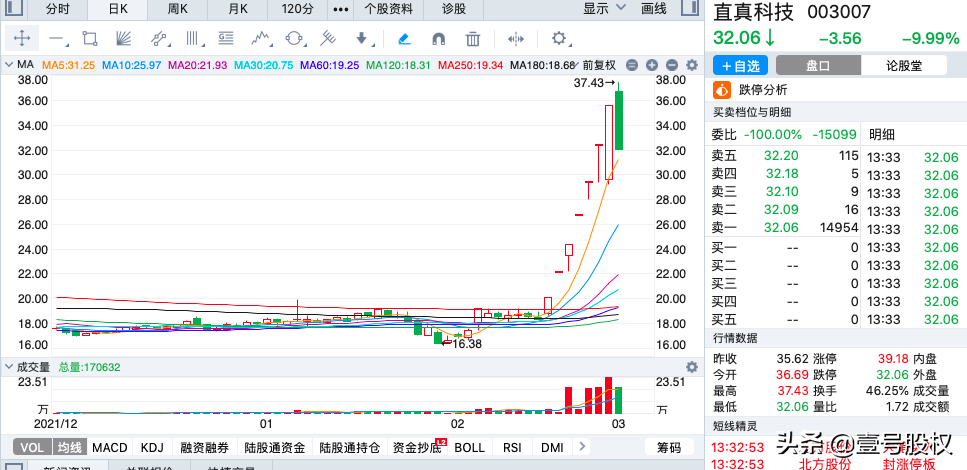Click the 自选 add to watchlist button
Image resolution: width=967 pixels, height=470 pixels.
click(739, 65)
